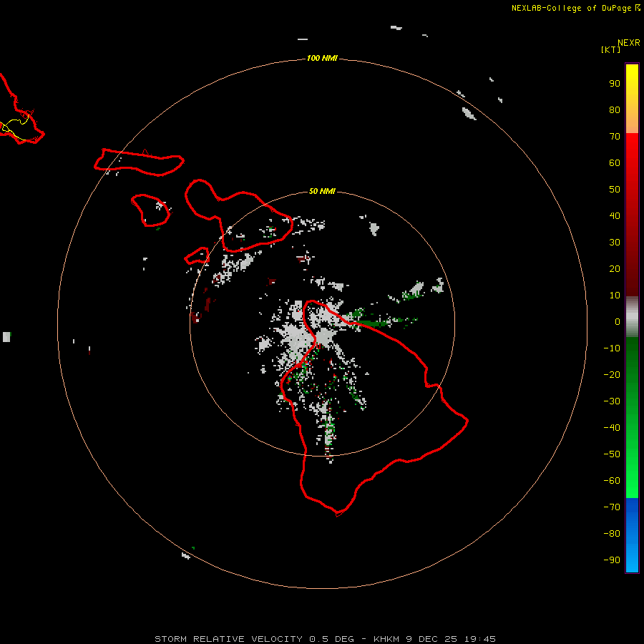The width and height of the screenshot is (644, 644).
Task: Click the STORM RELATIVE VELOCITY product title
Action: pos(230,639)
